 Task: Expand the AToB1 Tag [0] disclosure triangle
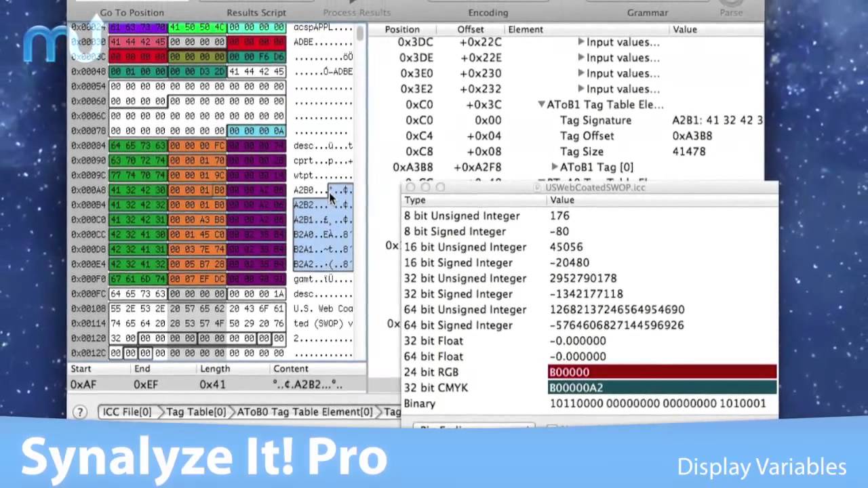pos(555,167)
